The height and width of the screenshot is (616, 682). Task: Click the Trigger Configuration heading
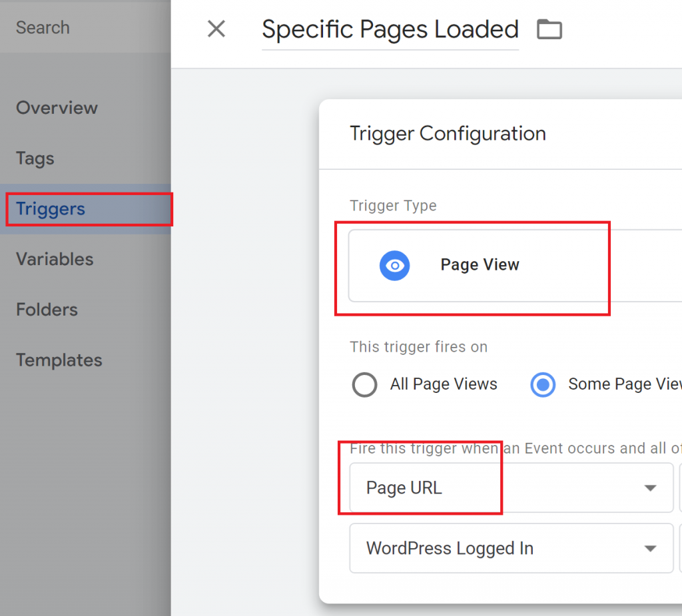[448, 134]
